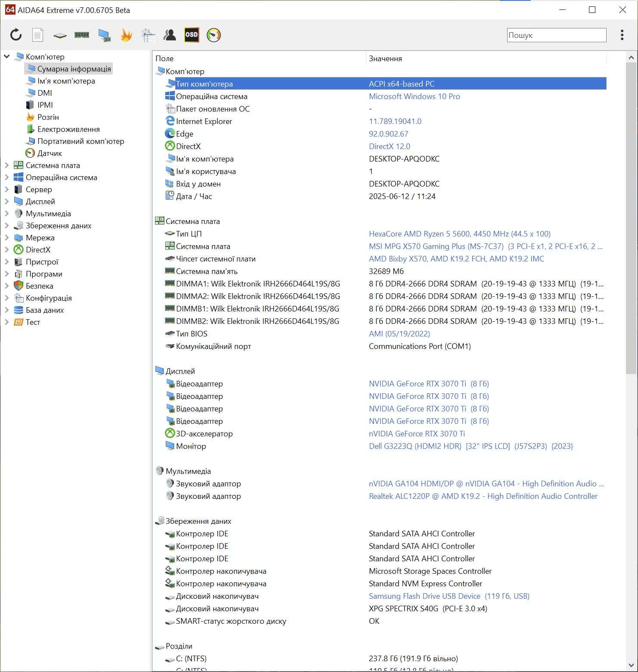The height and width of the screenshot is (672, 638).
Task: Select the Датчик tree item
Action: pyautogui.click(x=50, y=153)
